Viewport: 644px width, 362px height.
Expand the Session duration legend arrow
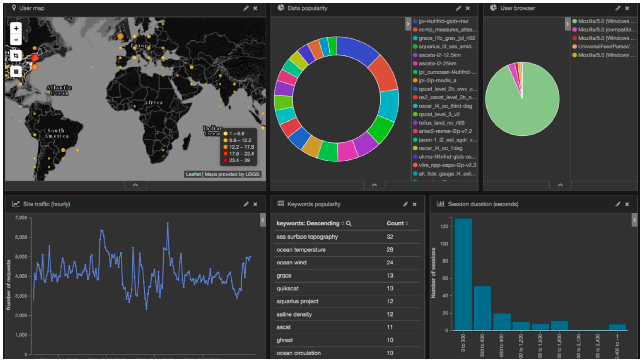634,220
